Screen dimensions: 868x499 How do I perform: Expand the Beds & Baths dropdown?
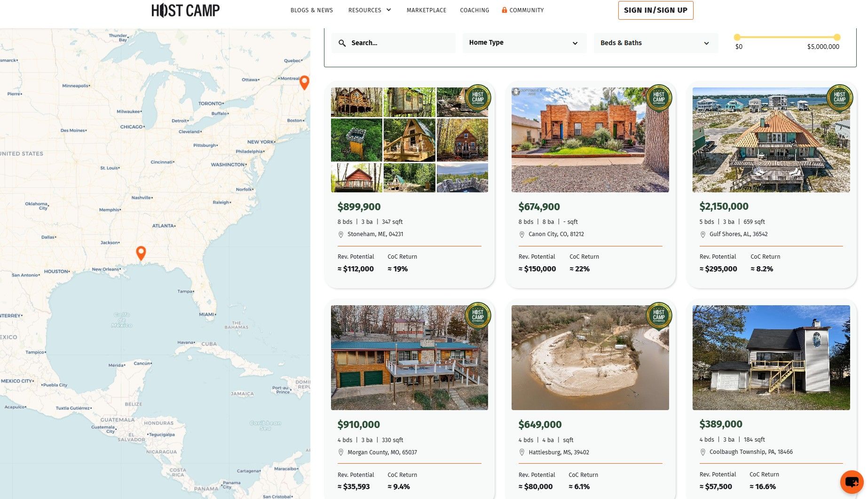click(x=655, y=43)
